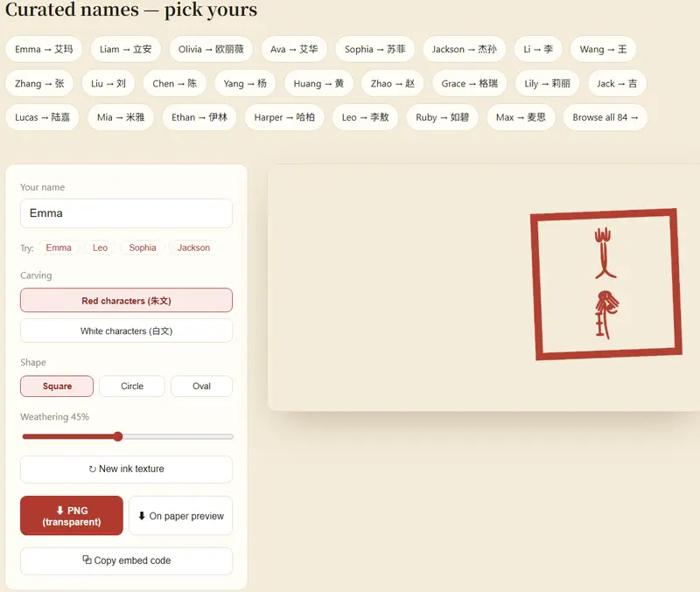Pick the curated name Ava
The image size is (700, 592).
tap(294, 49)
